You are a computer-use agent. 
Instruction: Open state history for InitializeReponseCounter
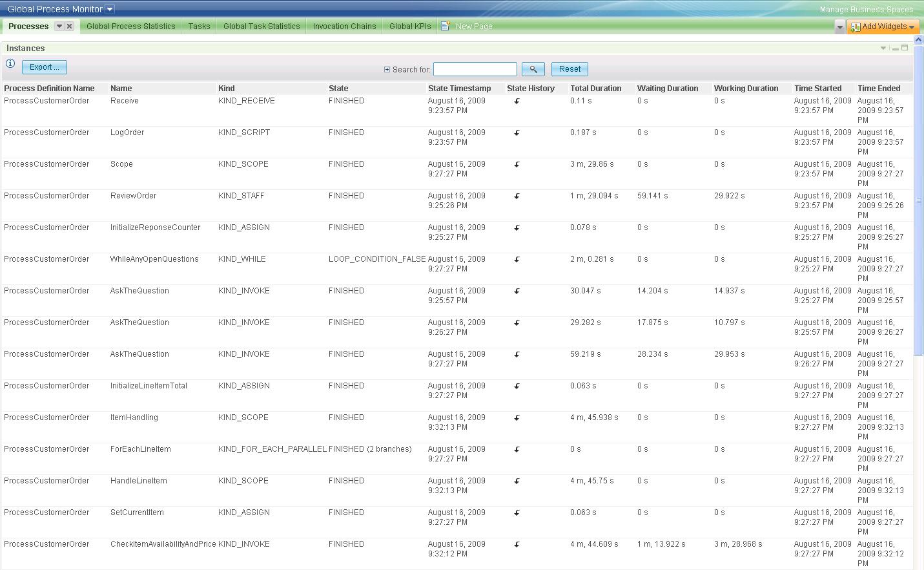517,228
